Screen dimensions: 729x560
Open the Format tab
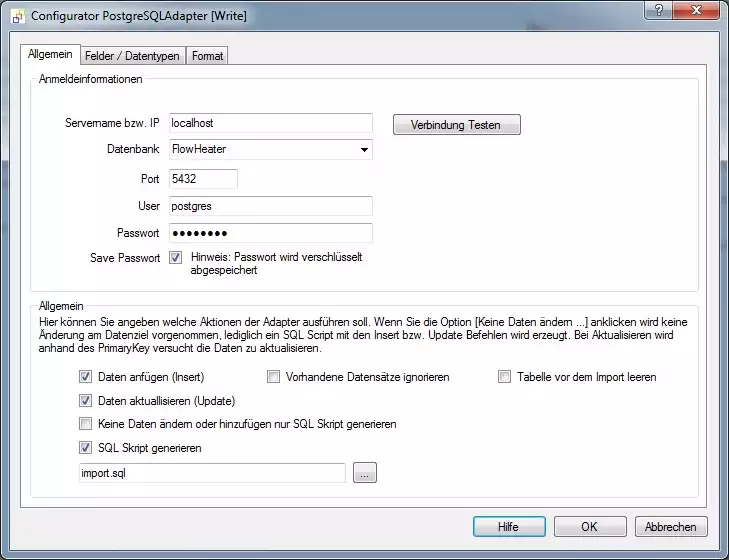click(208, 55)
